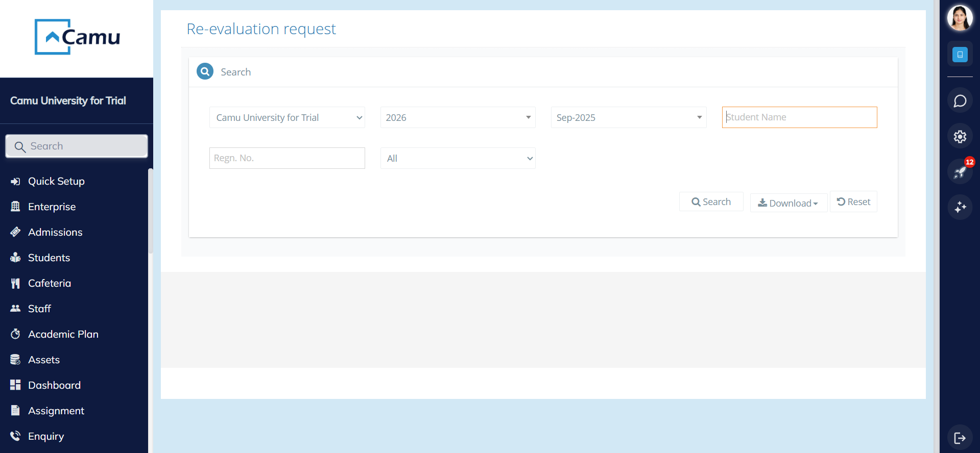Go to the Academic Plan menu

(63, 334)
